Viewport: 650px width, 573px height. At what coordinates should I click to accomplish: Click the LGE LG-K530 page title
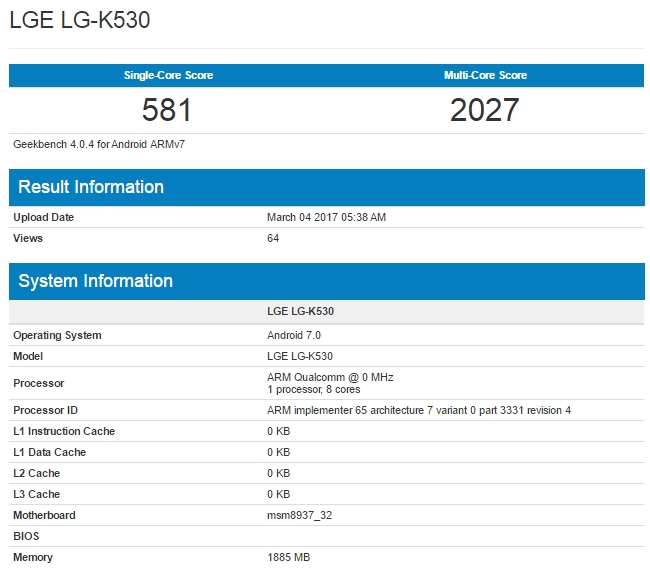81,21
